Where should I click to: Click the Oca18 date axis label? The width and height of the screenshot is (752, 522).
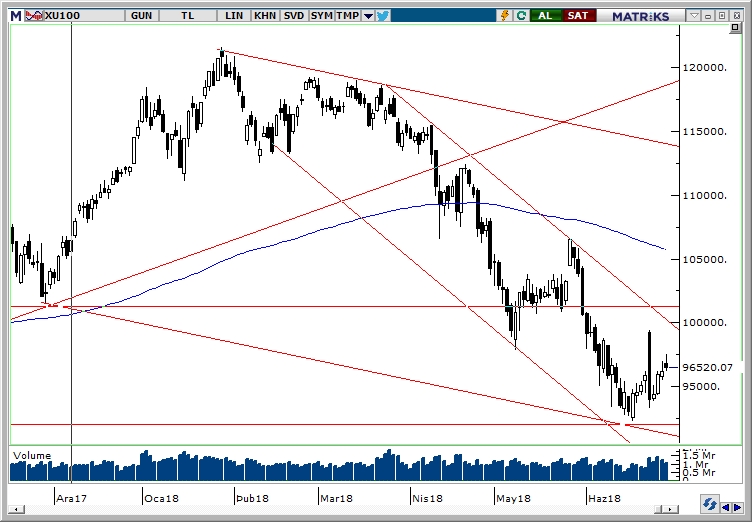click(162, 498)
